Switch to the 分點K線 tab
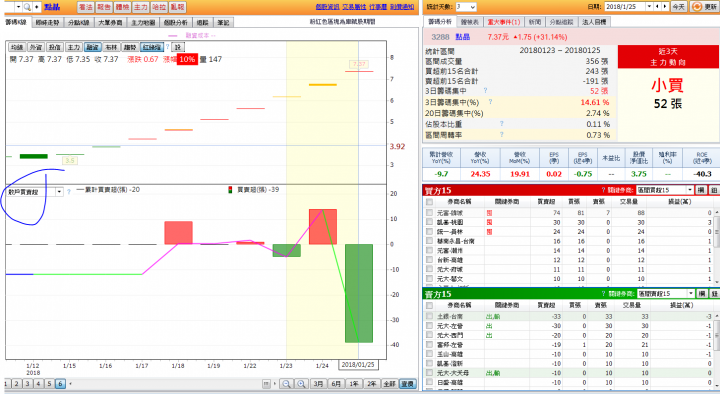720x394 pixels. (79, 22)
